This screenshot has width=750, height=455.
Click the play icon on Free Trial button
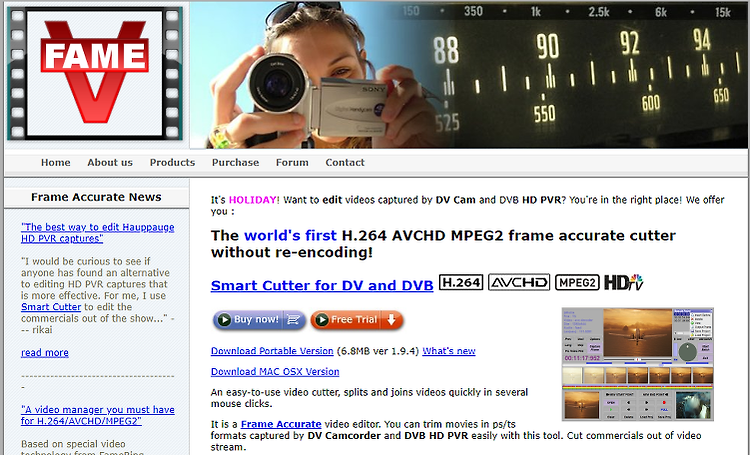tap(321, 320)
